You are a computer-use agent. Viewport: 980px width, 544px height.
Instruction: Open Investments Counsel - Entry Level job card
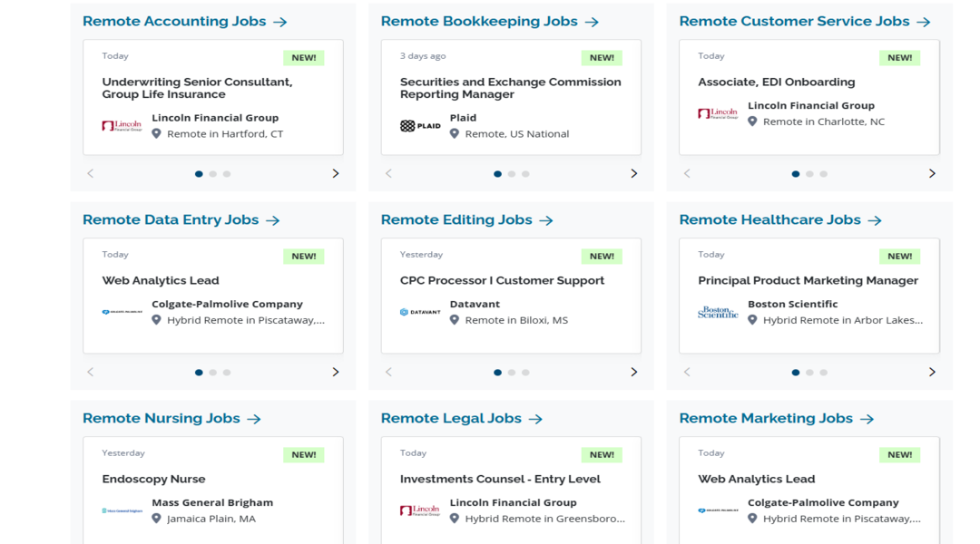(500, 479)
